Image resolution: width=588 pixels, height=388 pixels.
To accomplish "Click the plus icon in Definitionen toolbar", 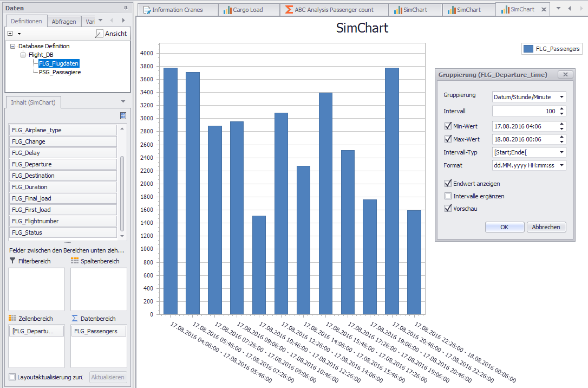I will pos(10,34).
